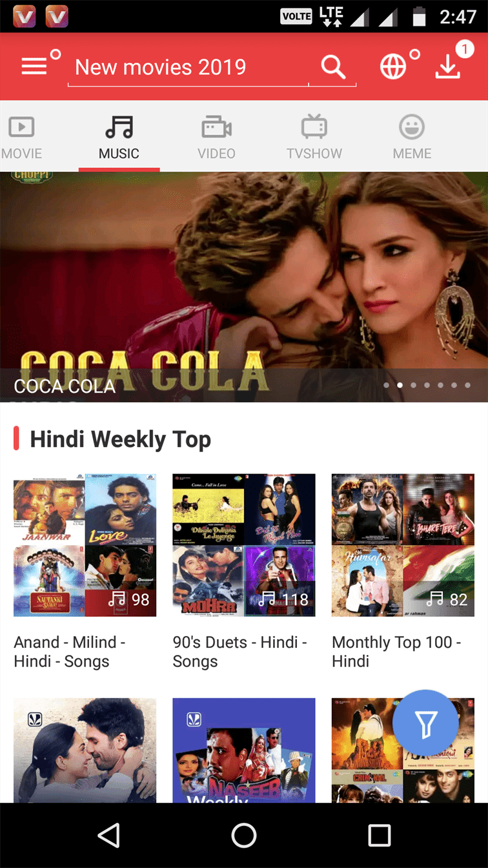Viewport: 488px width, 868px height.
Task: Open the globe browser icon
Action: click(x=393, y=67)
